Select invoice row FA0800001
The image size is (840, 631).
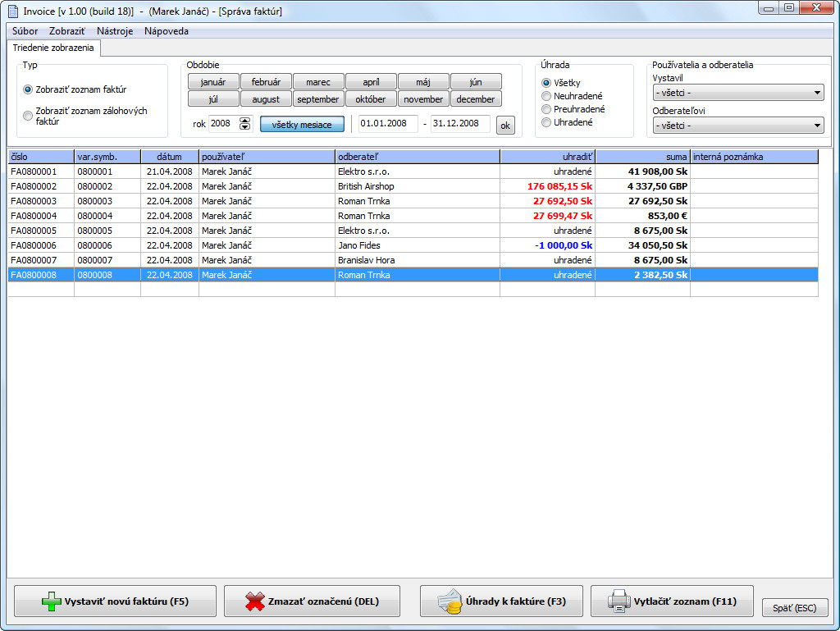413,171
